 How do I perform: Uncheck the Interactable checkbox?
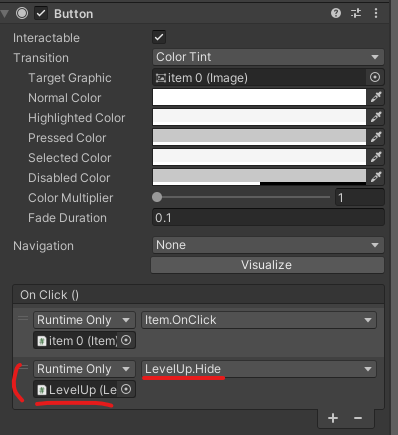click(159, 37)
